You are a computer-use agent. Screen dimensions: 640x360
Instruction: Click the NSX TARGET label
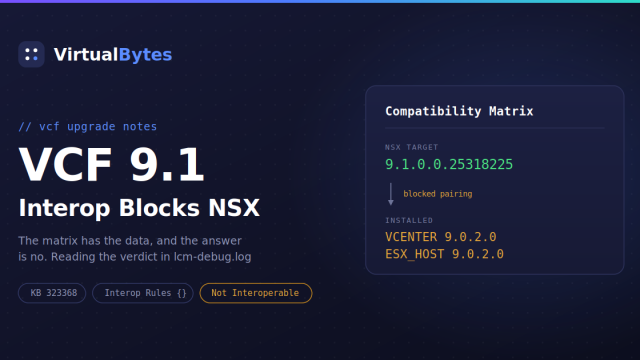[x=411, y=147]
